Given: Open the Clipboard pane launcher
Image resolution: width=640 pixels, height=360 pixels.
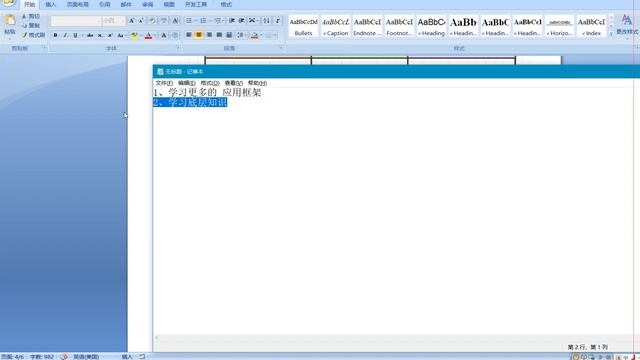Looking at the screenshot, I should click(x=44, y=48).
